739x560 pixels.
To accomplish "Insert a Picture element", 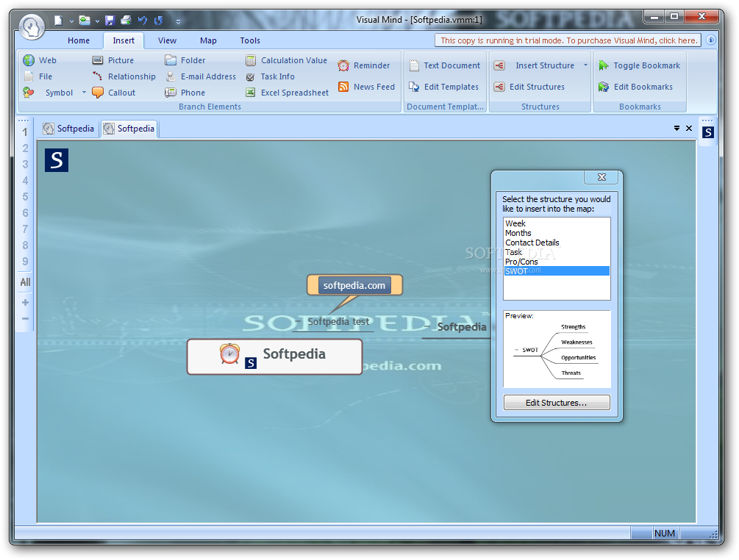I will point(113,60).
